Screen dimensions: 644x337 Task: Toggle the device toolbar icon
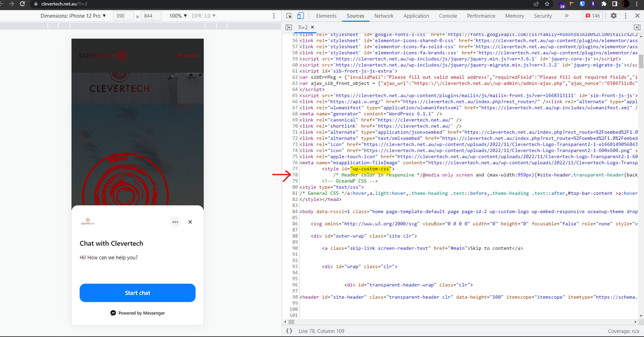pos(300,16)
